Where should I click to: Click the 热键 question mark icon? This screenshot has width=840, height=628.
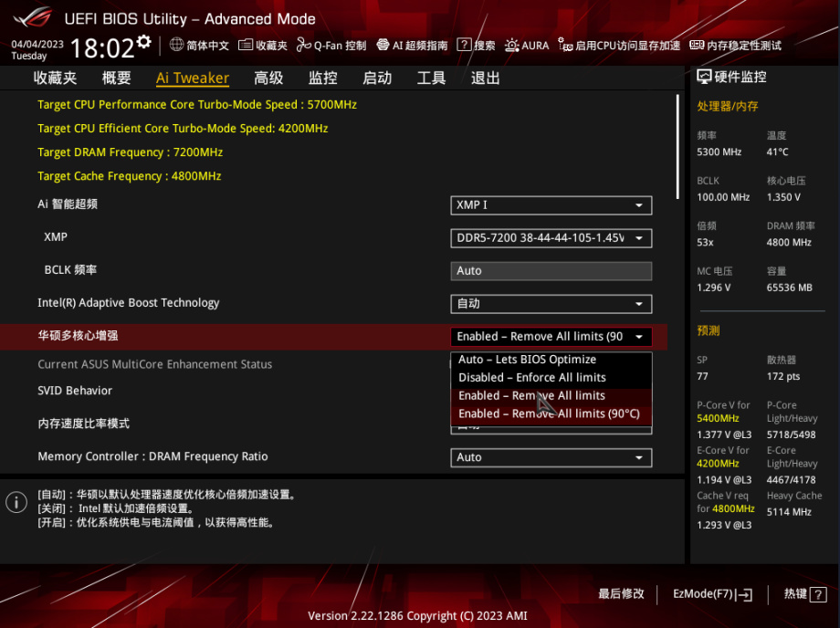[x=818, y=594]
